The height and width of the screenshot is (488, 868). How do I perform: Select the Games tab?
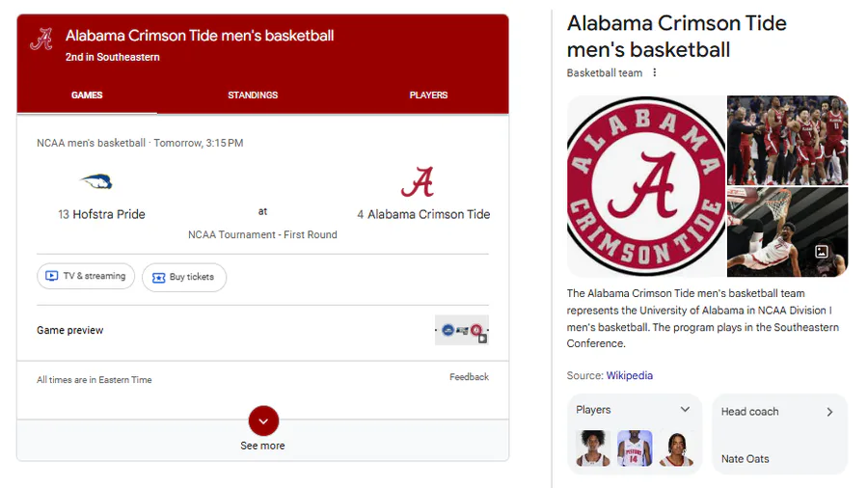pos(87,95)
